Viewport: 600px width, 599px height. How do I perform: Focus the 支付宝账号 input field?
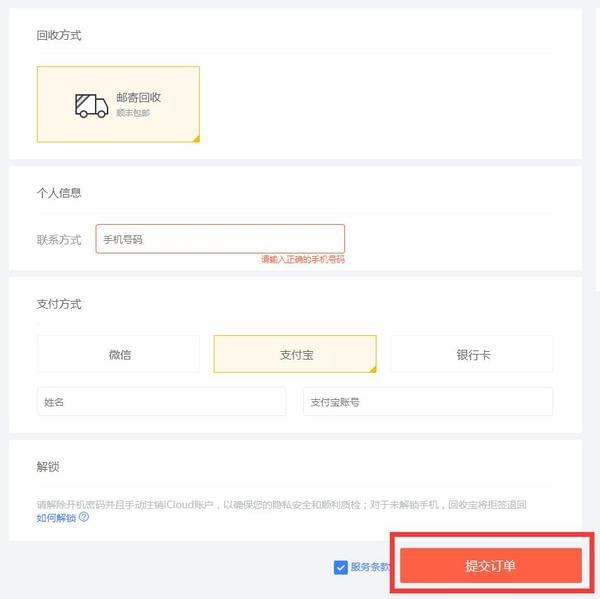428,402
